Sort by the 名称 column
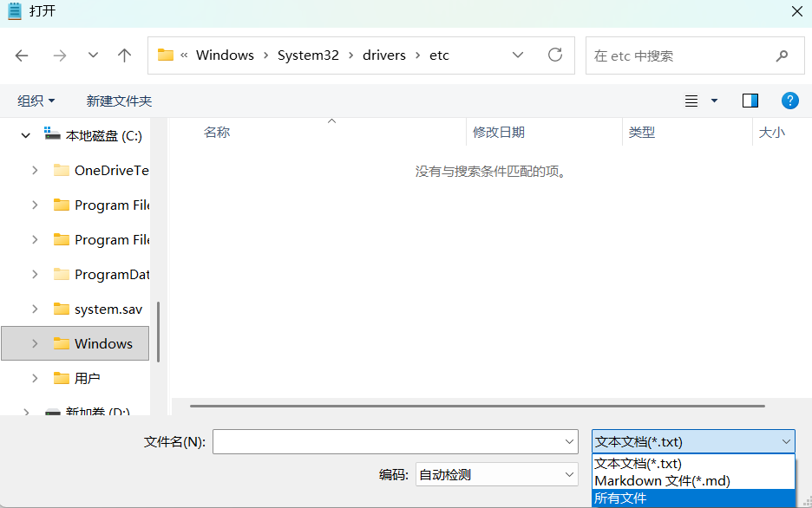 pos(217,133)
